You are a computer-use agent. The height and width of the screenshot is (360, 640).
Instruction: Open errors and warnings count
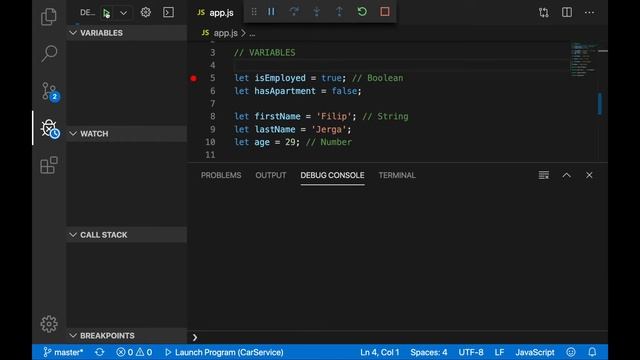point(134,352)
